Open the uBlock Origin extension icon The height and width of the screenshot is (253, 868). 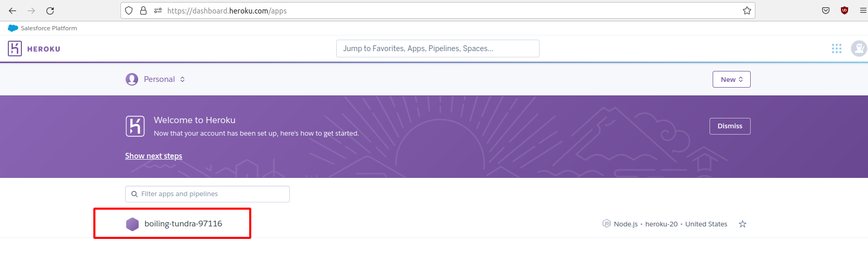[844, 10]
